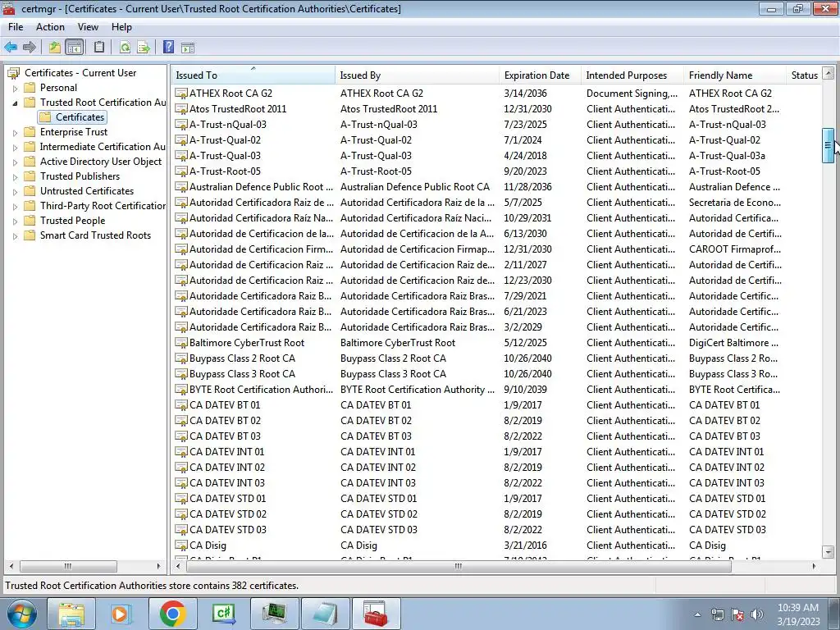Click tree pane's horizontal scroll right arrow
The image size is (840, 630).
pyautogui.click(x=158, y=566)
